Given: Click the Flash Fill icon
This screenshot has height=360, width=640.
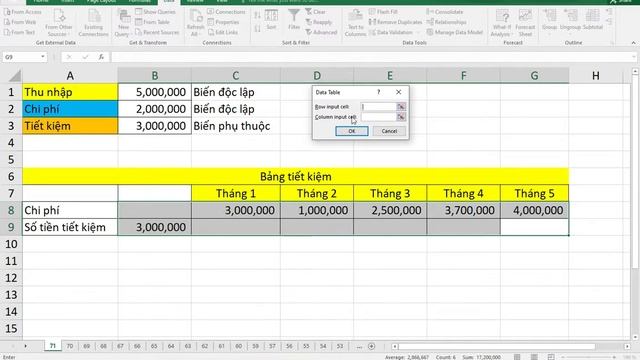Looking at the screenshot, I should click(x=372, y=12).
